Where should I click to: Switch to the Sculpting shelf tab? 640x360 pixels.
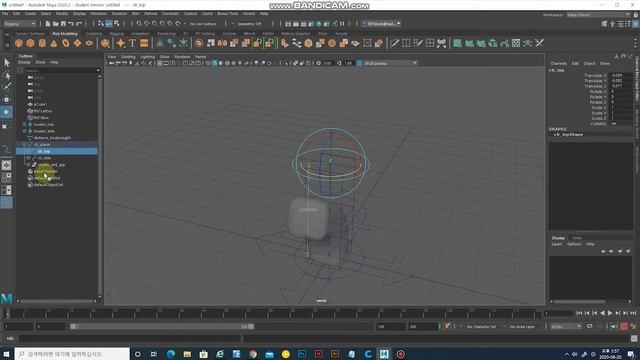[x=93, y=34]
